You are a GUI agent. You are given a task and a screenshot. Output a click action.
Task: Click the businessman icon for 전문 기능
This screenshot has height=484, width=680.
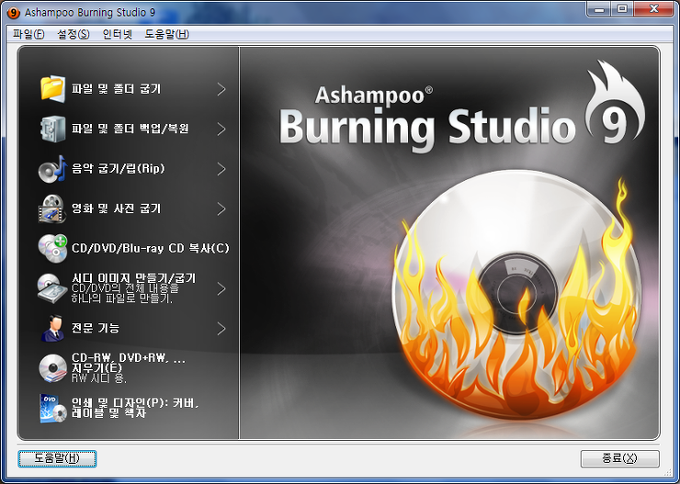pos(52,328)
